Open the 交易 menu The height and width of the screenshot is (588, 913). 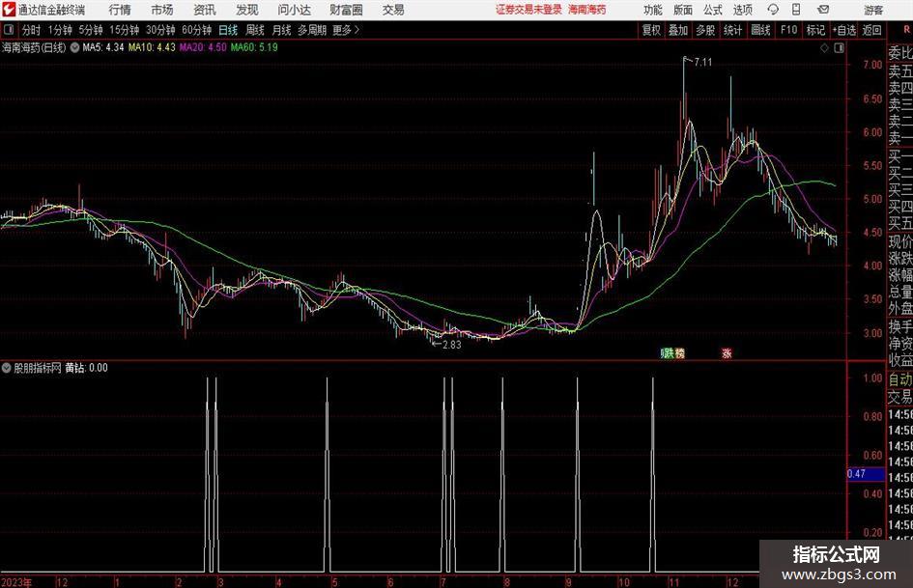pos(393,10)
